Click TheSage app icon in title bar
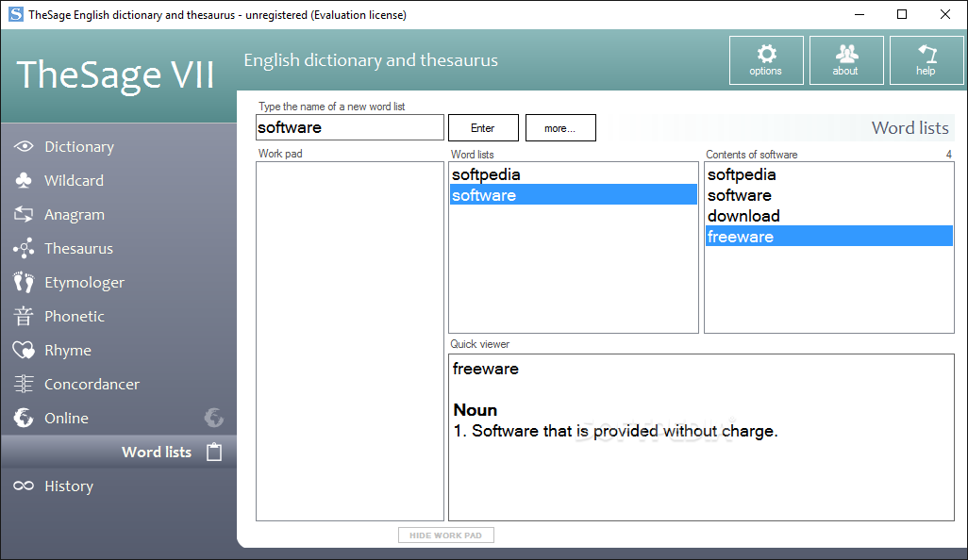Viewport: 968px width, 560px height. [15, 14]
